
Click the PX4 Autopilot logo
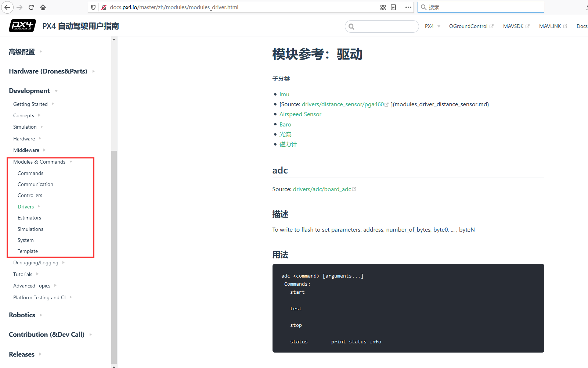[22, 26]
